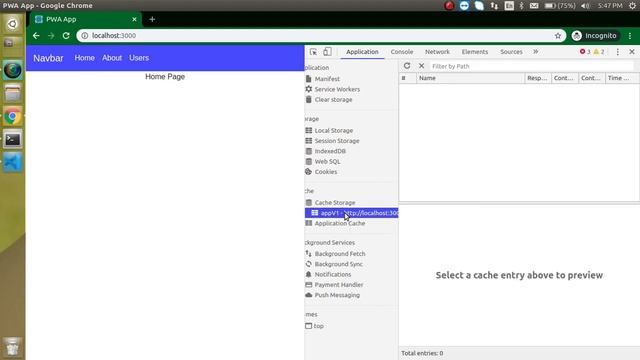
Task: Open VS Code from the dock
Action: click(13, 162)
